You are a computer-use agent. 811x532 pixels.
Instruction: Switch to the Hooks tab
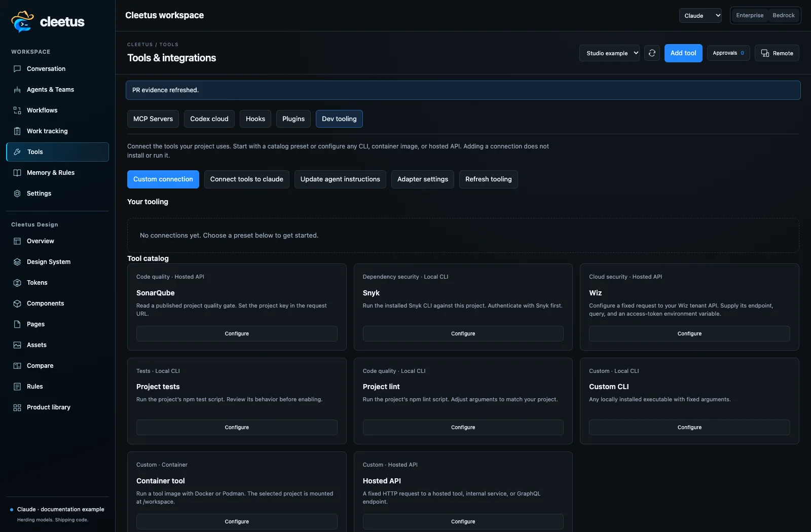click(x=255, y=119)
